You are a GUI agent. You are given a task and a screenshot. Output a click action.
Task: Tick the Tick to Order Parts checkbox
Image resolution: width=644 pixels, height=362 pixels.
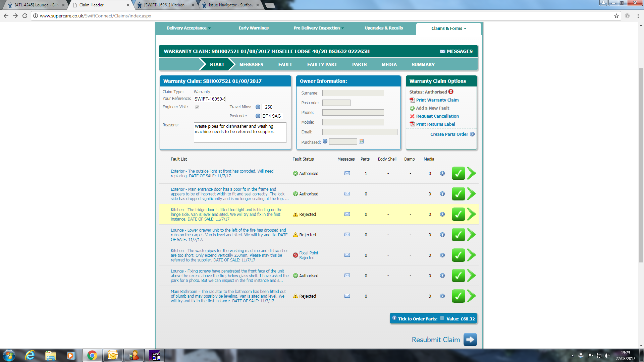pos(442,318)
